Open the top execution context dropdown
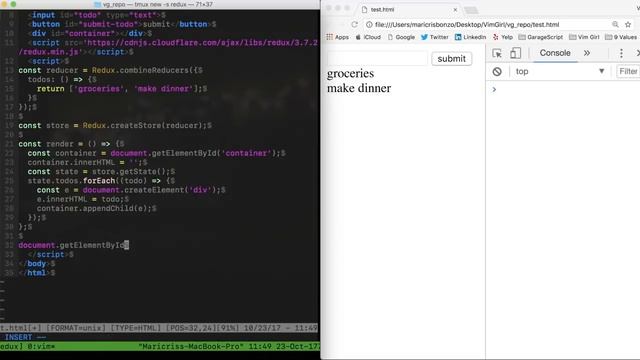Image resolution: width=640 pixels, height=360 pixels. [560, 71]
